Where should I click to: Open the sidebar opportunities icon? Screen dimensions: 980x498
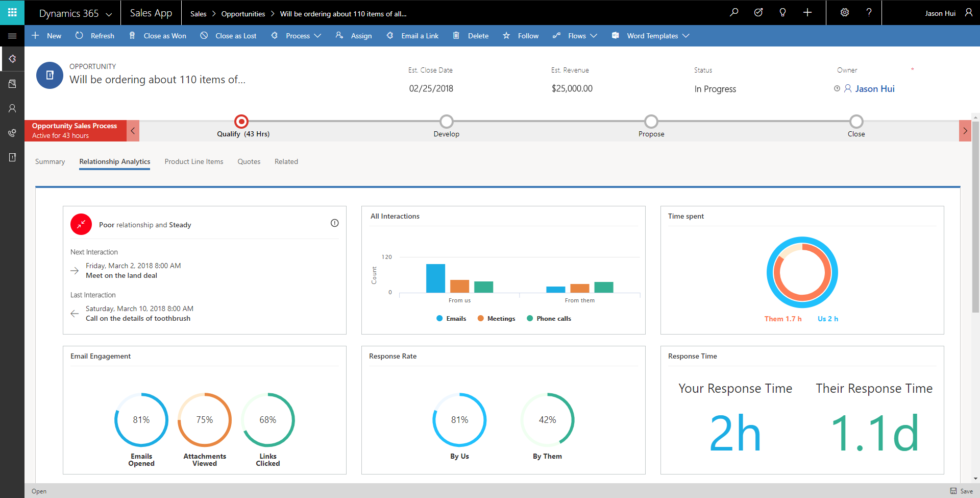coord(12,157)
